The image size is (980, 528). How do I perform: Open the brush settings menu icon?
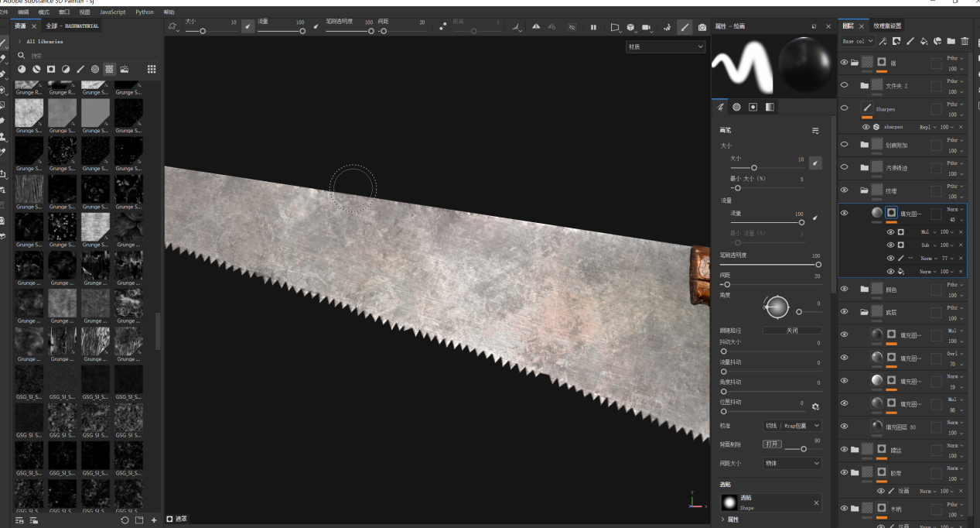point(815,131)
